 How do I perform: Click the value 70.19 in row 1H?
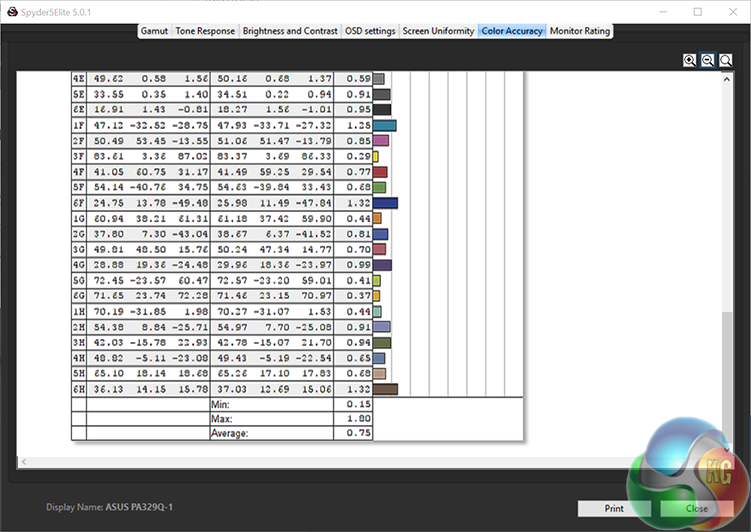[x=108, y=312]
